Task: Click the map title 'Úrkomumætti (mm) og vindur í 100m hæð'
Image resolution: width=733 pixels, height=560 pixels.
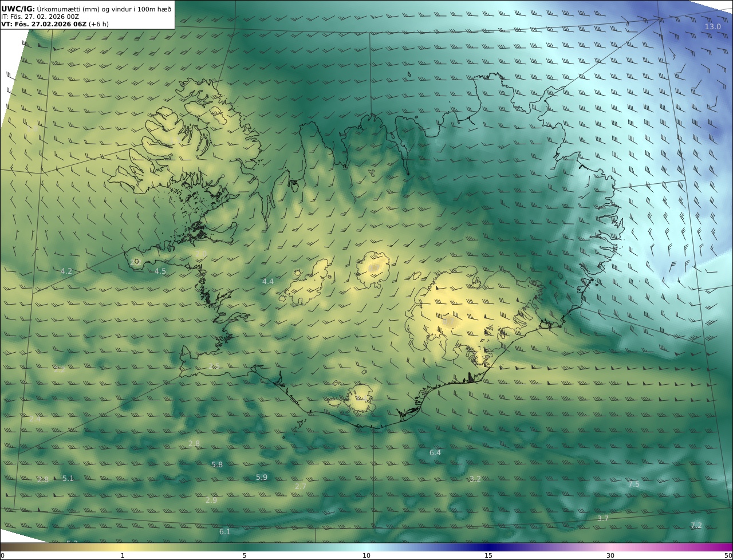Action: tap(104, 9)
